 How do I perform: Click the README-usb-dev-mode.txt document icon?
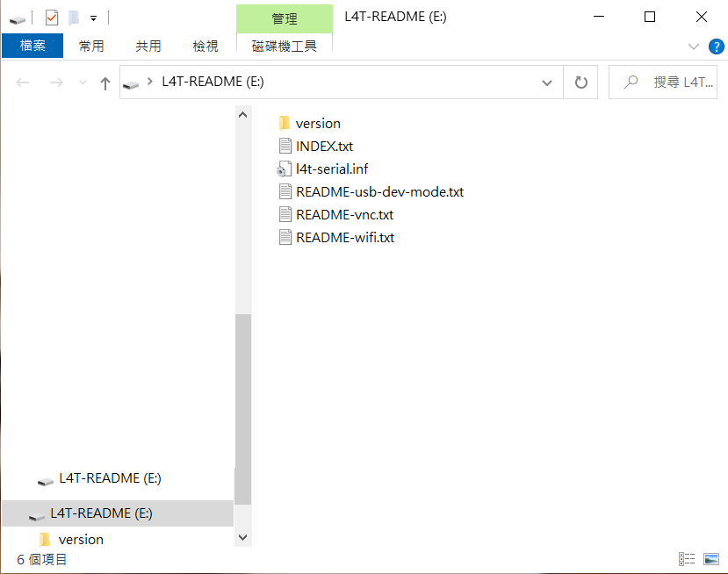coord(285,191)
